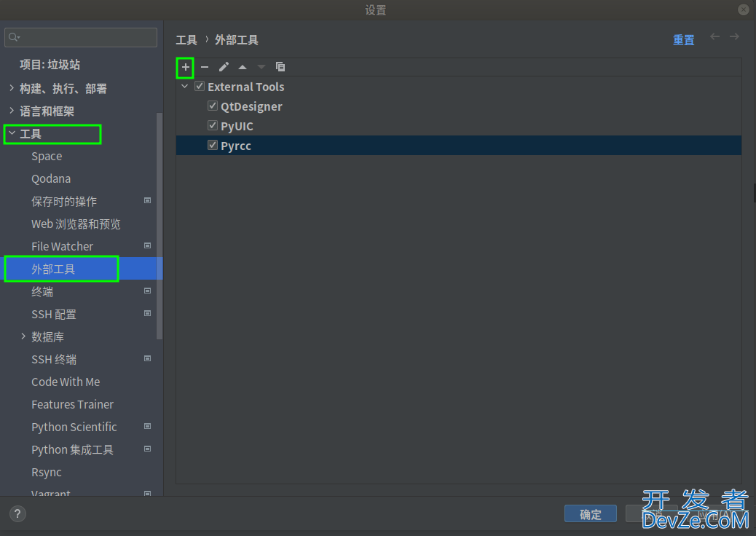Click the 重置 reset link
This screenshot has width=756, height=536.
pos(684,40)
